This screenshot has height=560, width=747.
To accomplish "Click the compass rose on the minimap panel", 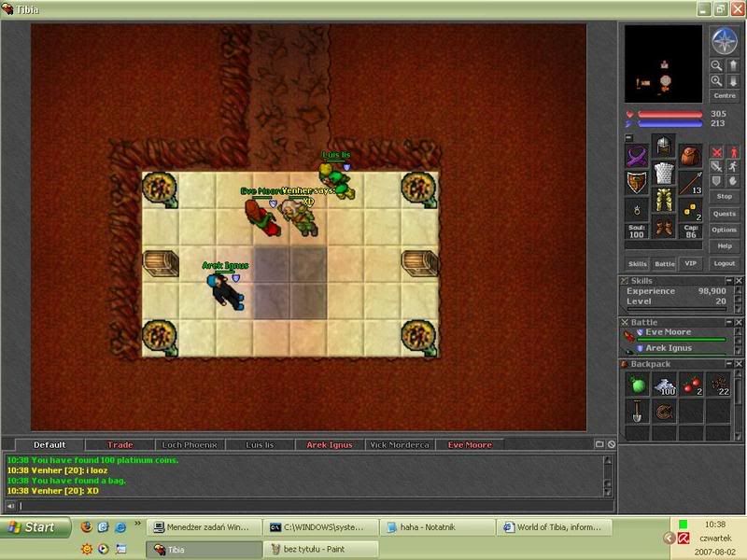I will coord(725,40).
